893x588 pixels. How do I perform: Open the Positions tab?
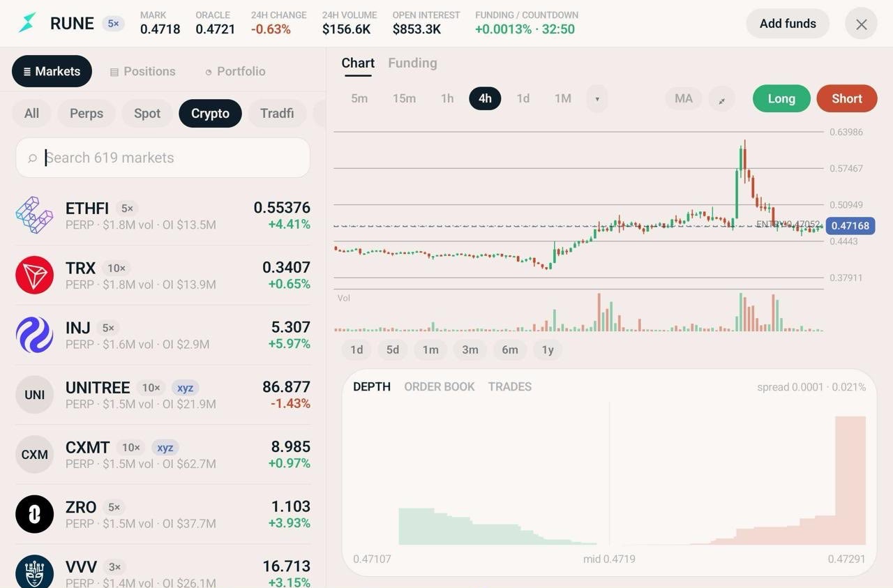click(x=142, y=71)
